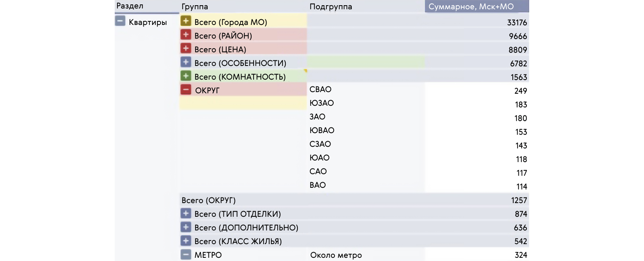644x261 pixels.
Task: Collapse the ОКРУГ group
Action: click(x=186, y=90)
